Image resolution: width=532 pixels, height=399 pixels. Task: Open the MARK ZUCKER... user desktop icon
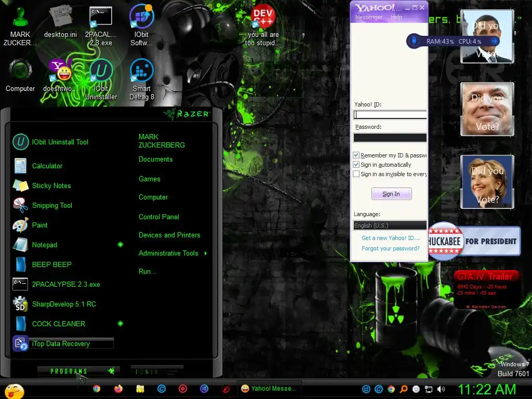click(x=20, y=26)
